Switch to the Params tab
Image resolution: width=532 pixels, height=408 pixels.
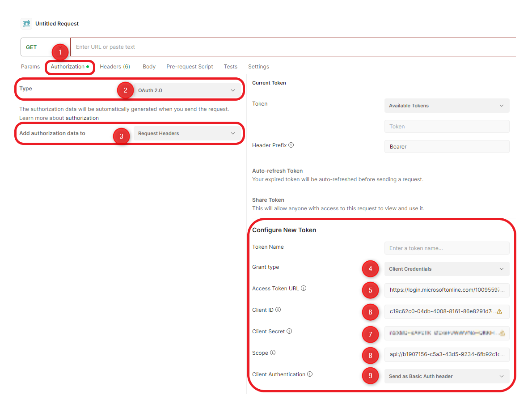coord(30,67)
